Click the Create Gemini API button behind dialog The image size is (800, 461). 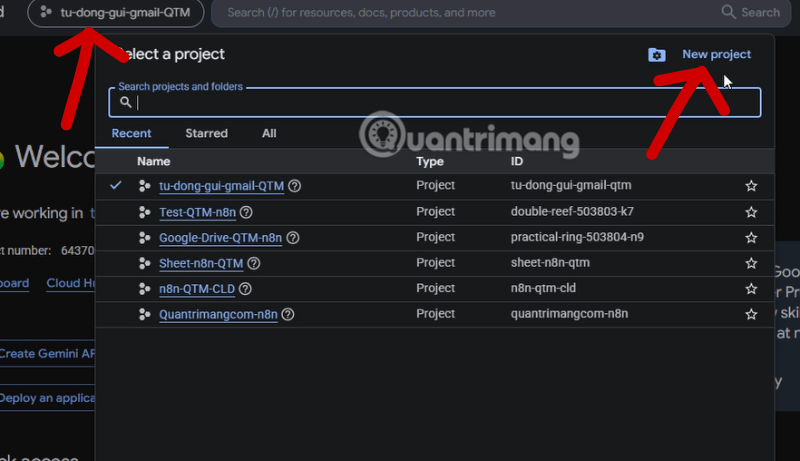[x=47, y=353]
